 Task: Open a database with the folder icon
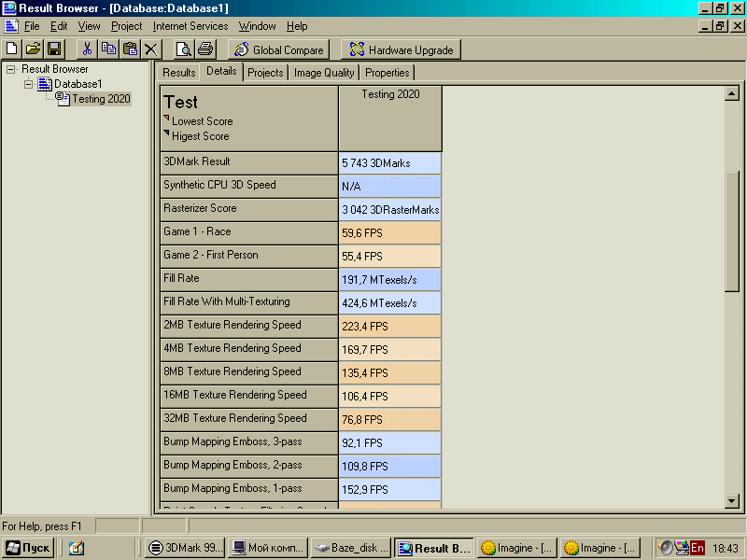click(33, 49)
